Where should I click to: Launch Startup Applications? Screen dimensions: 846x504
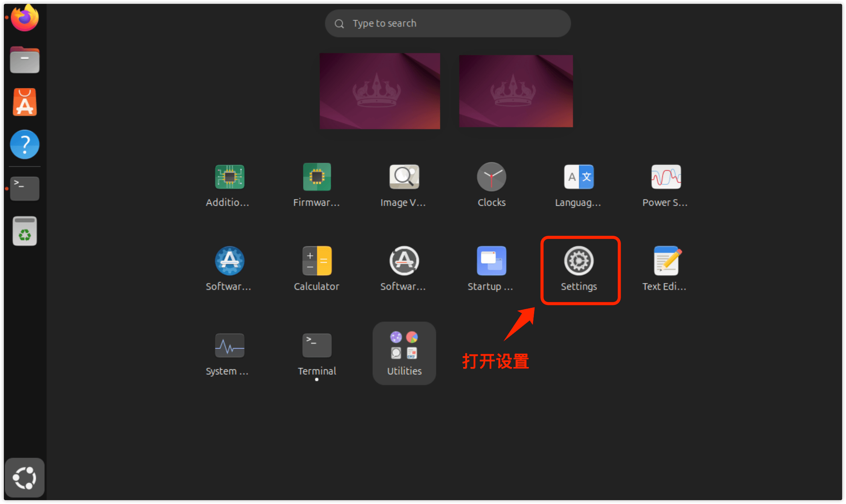pos(491,261)
